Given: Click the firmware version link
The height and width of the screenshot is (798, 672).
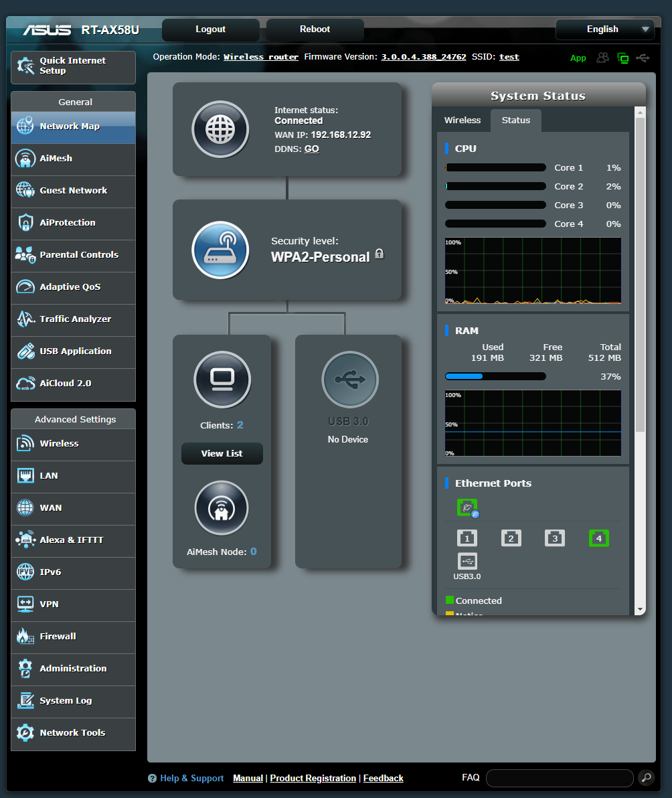Looking at the screenshot, I should pos(424,57).
